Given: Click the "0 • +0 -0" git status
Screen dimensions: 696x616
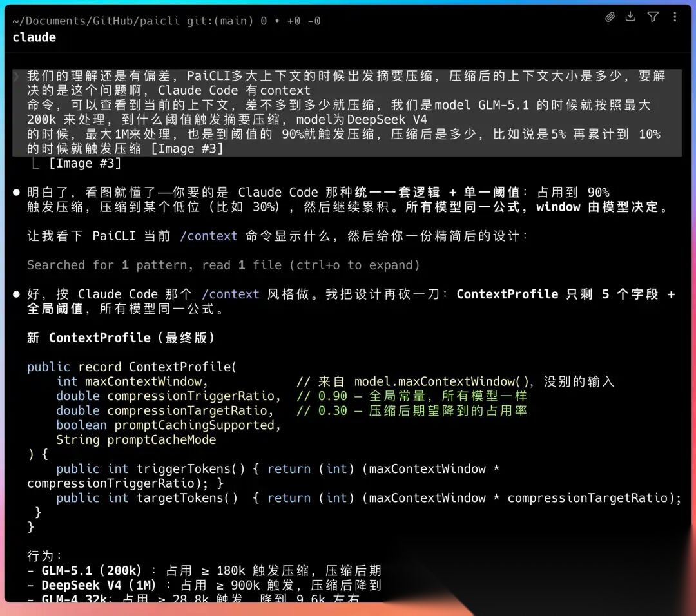Looking at the screenshot, I should (290, 21).
